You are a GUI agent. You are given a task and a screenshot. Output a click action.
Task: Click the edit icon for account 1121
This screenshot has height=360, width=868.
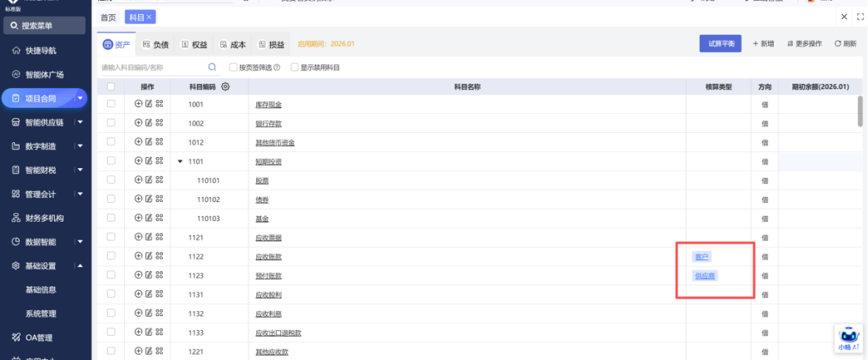(x=148, y=237)
